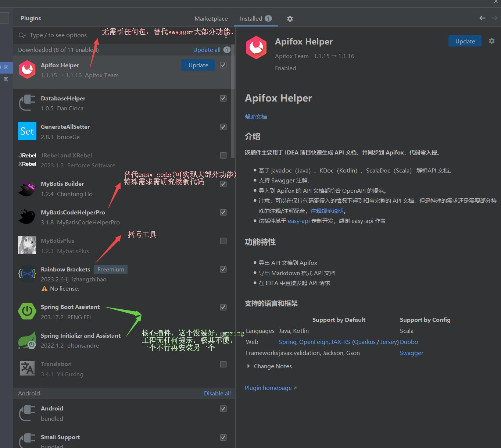Select the GenerateAllSetter Set icon
This screenshot has width=501, height=448.
click(x=27, y=131)
